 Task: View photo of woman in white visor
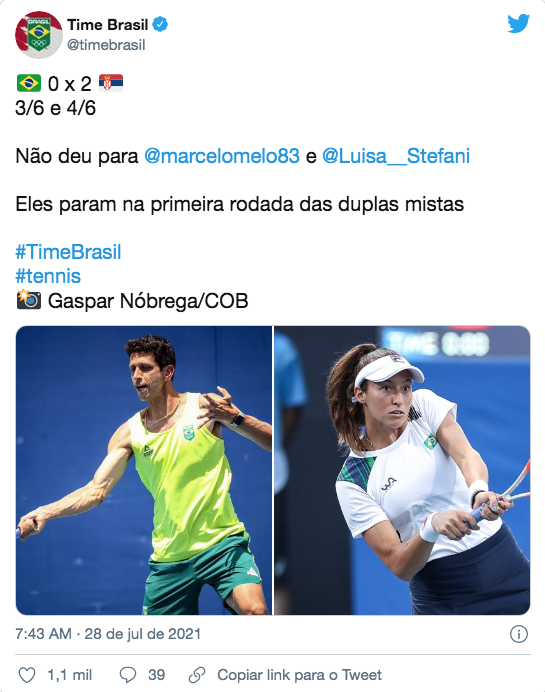[x=402, y=470]
